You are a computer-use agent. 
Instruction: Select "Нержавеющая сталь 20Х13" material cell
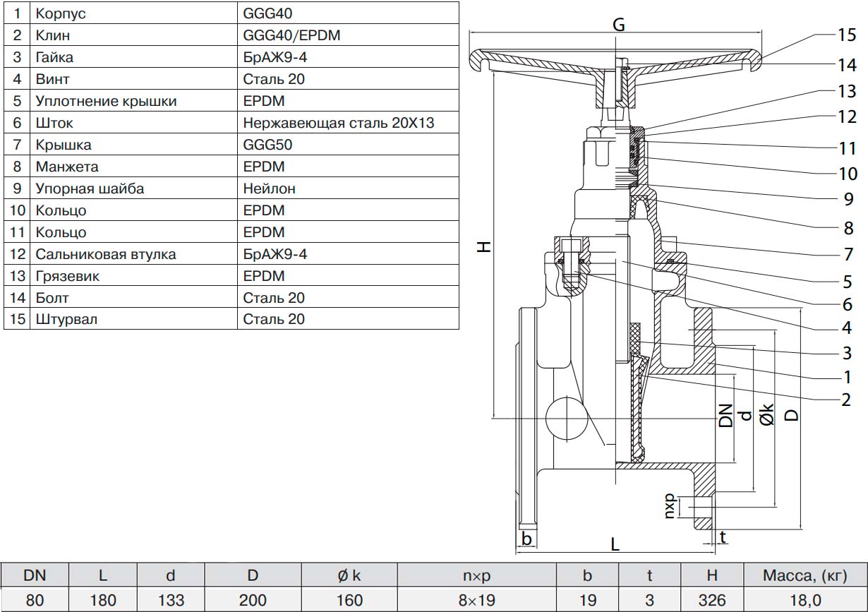pyautogui.click(x=338, y=123)
